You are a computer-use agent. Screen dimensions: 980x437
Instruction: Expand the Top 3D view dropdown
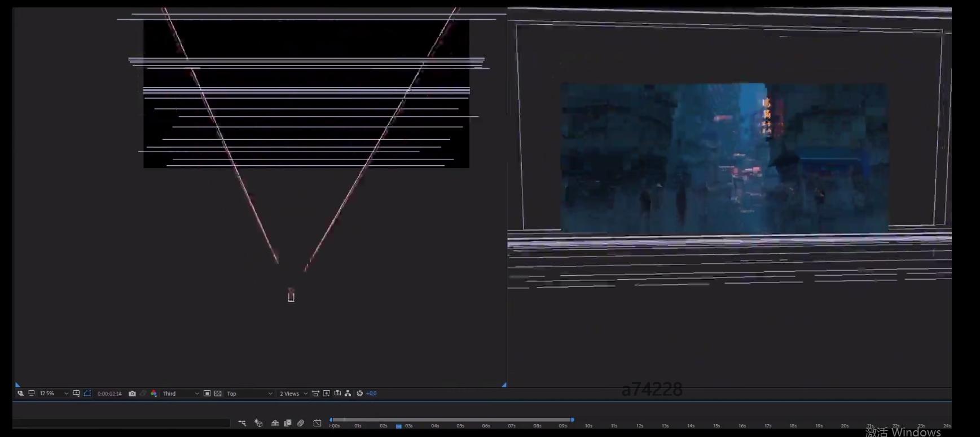coord(249,394)
